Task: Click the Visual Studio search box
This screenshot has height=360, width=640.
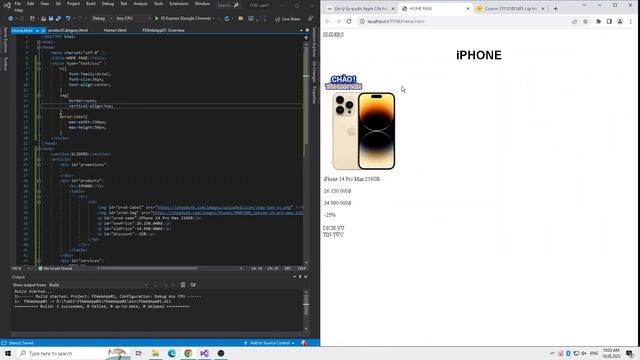Action: tap(228, 5)
